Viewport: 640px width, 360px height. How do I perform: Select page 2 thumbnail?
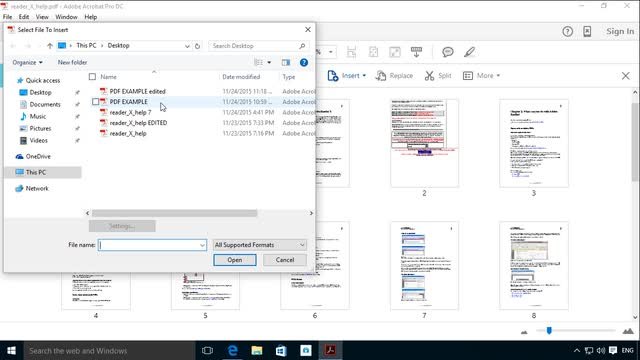click(x=424, y=143)
